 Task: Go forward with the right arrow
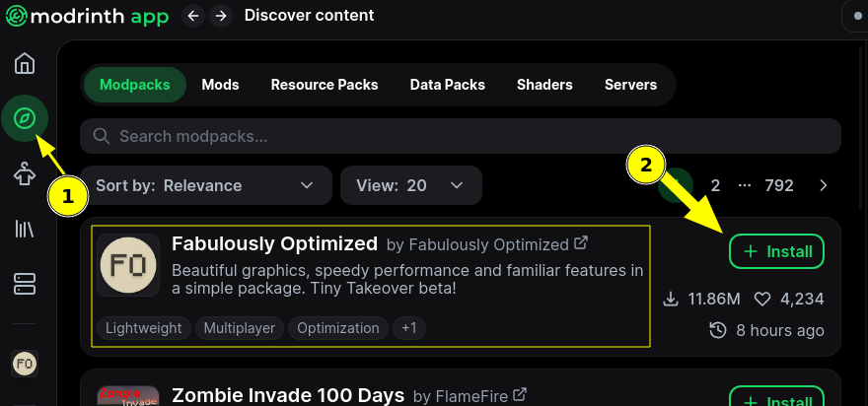click(x=221, y=16)
